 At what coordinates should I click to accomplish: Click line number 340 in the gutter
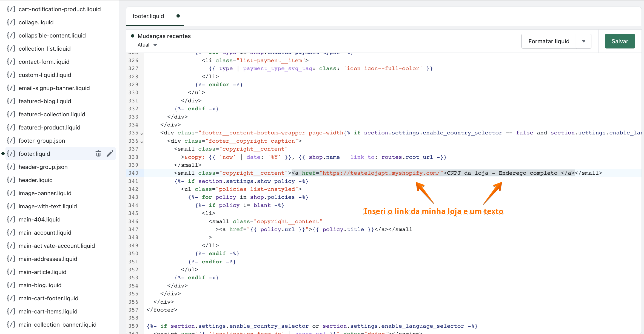(x=133, y=173)
